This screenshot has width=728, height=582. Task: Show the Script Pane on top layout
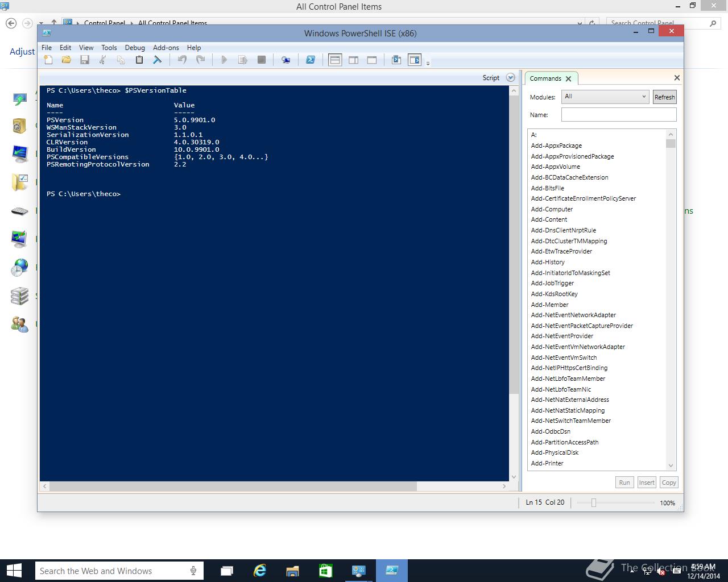point(335,60)
